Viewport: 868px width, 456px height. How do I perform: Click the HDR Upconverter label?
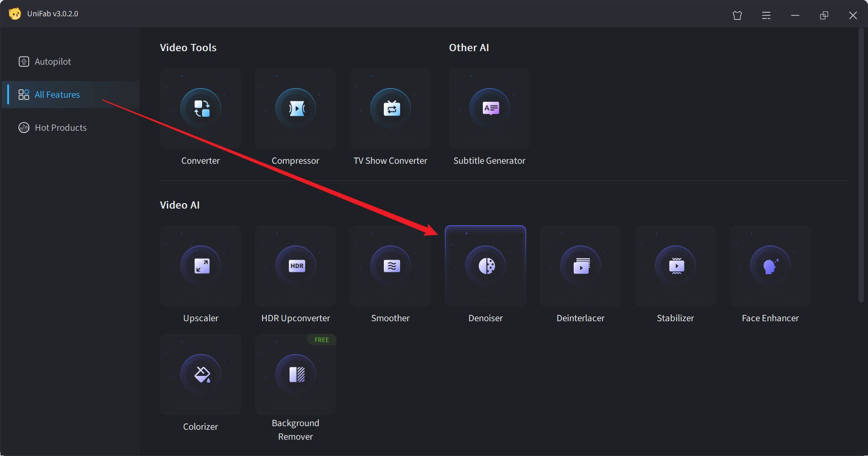point(296,318)
